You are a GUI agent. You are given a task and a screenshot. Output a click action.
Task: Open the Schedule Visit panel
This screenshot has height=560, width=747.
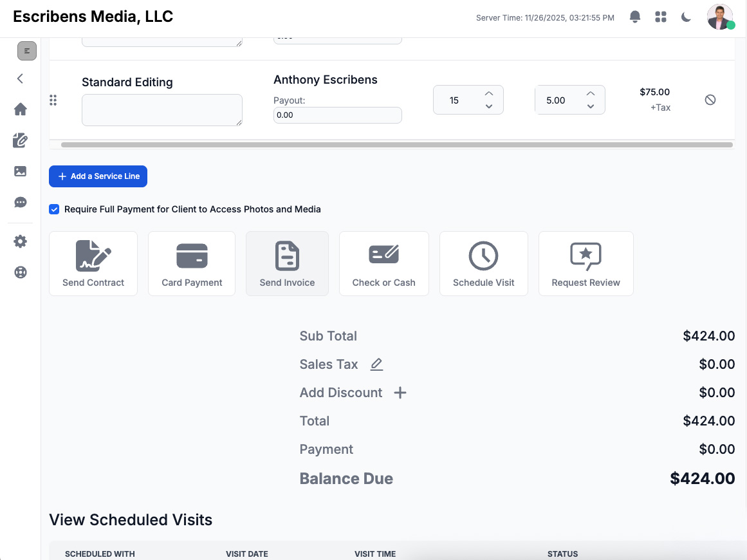(483, 263)
